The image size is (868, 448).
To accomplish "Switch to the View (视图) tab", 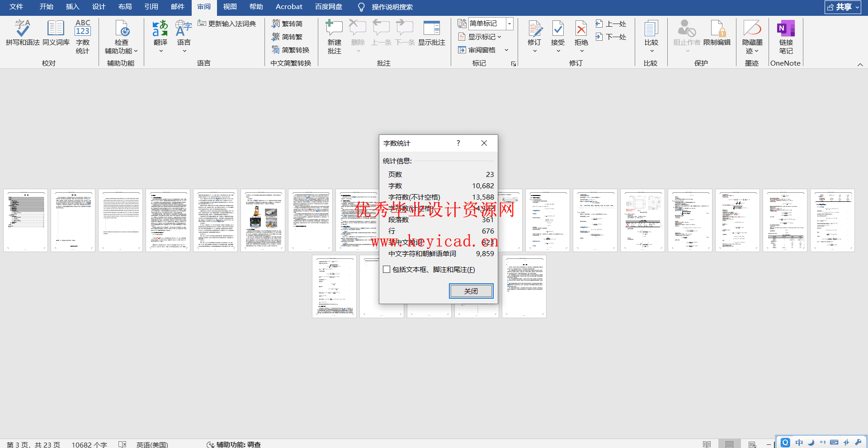I will point(230,7).
